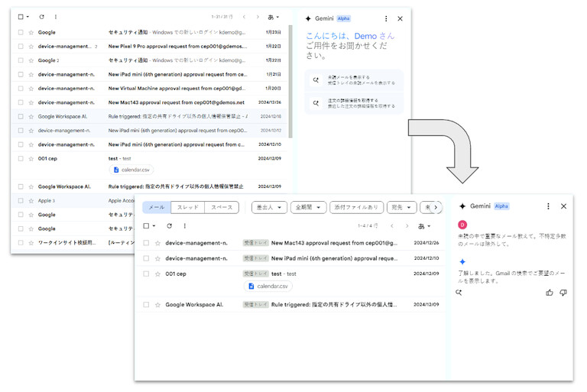Click refresh icon in back Gmail window
The width and height of the screenshot is (587, 392).
[x=41, y=17]
